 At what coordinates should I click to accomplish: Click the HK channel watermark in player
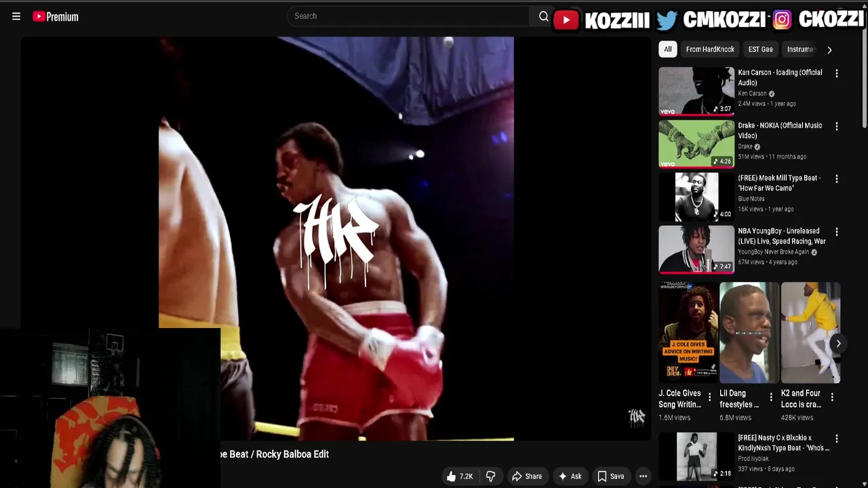(x=636, y=417)
